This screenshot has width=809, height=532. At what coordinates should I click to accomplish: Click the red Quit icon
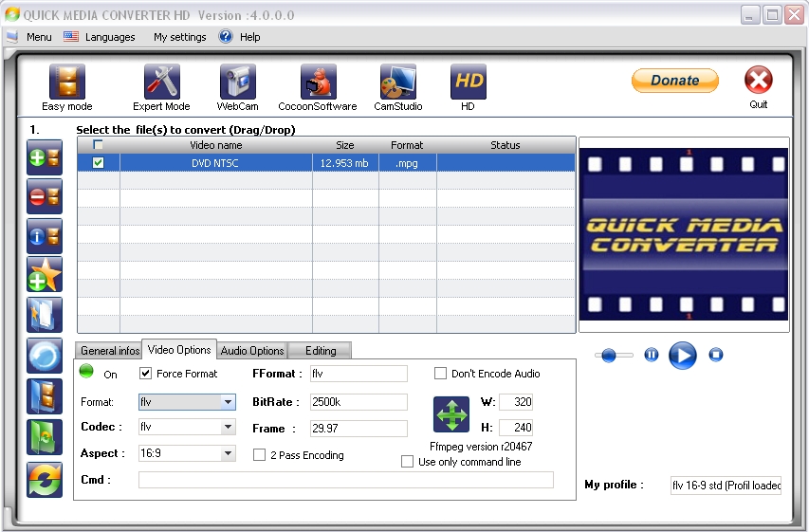click(759, 81)
